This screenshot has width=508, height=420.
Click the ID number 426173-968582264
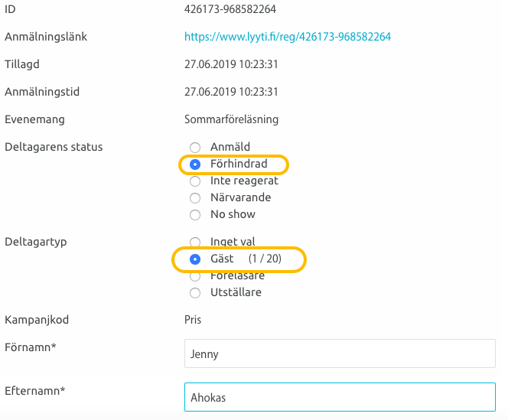click(230, 9)
